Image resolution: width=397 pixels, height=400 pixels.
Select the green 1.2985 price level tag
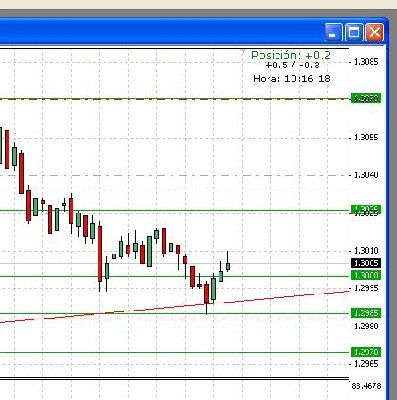pyautogui.click(x=366, y=313)
